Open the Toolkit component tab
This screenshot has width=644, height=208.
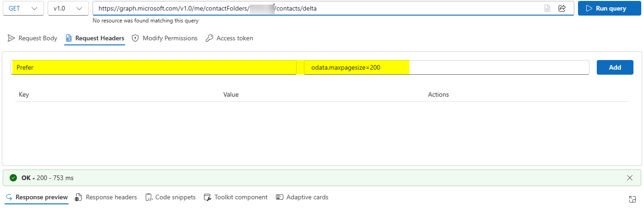[x=236, y=197]
